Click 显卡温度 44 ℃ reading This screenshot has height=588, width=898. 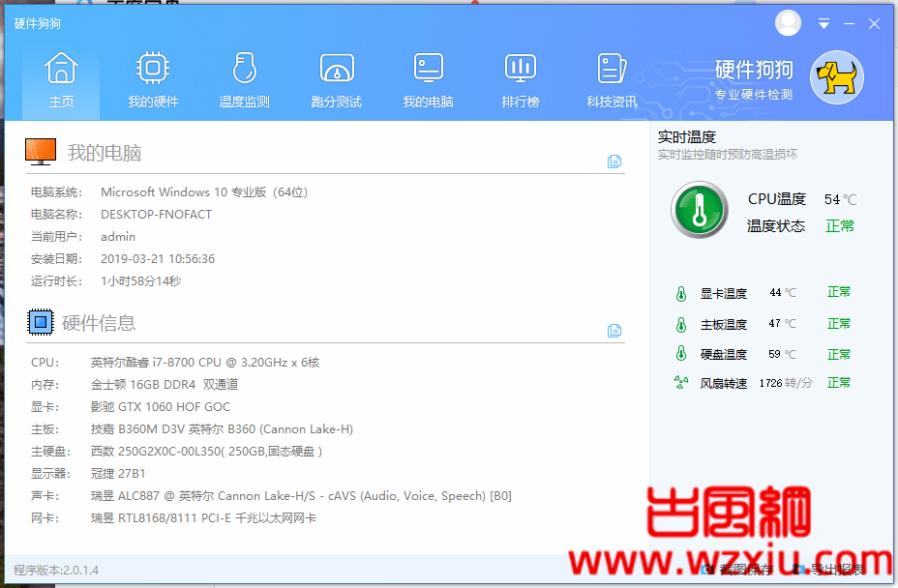tap(782, 293)
